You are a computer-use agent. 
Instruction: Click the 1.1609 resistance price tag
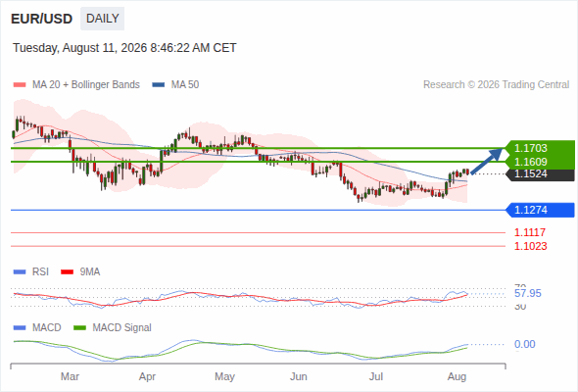(x=541, y=162)
